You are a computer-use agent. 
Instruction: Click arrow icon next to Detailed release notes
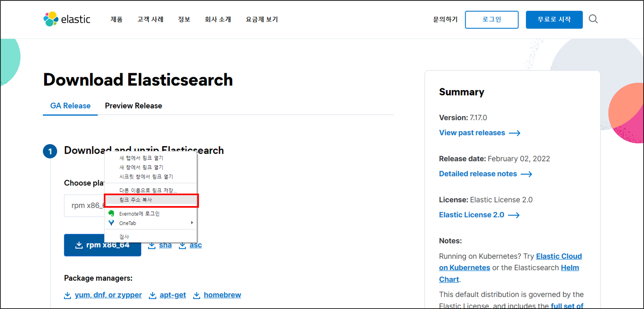tap(526, 174)
